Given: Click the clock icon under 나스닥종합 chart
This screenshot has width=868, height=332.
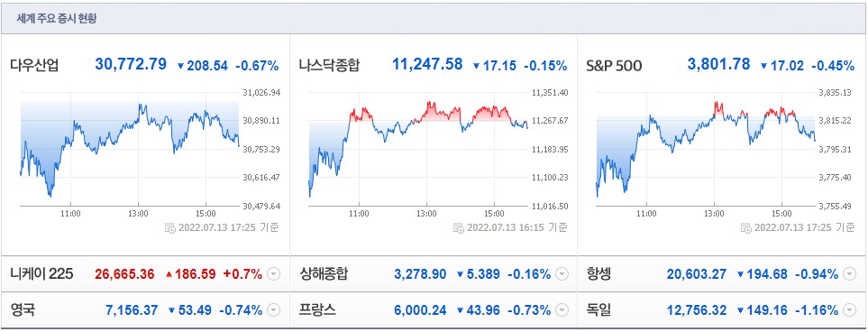Looking at the screenshot, I should tap(459, 228).
